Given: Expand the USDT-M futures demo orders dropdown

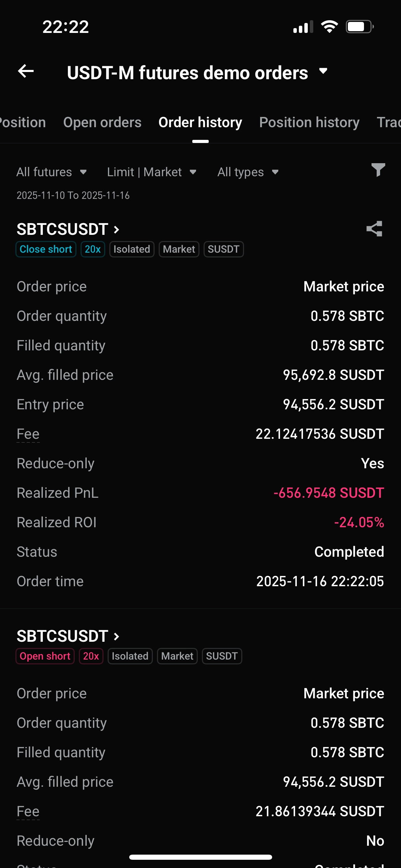Looking at the screenshot, I should (323, 71).
